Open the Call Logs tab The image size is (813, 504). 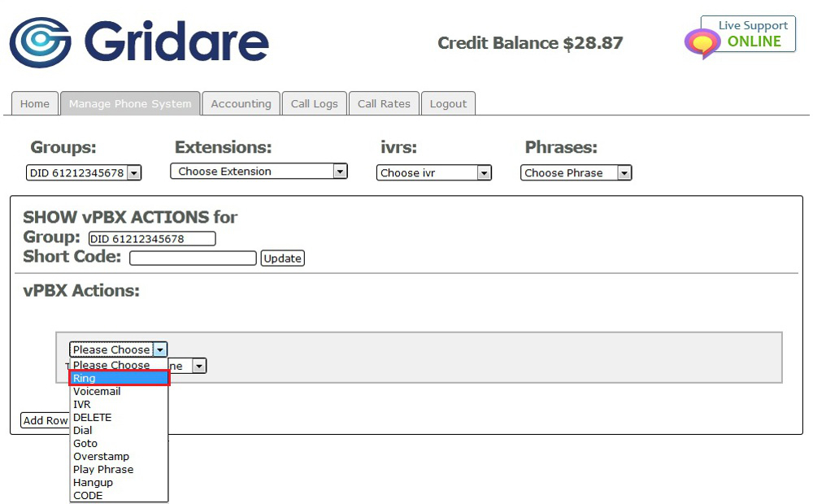(x=314, y=104)
